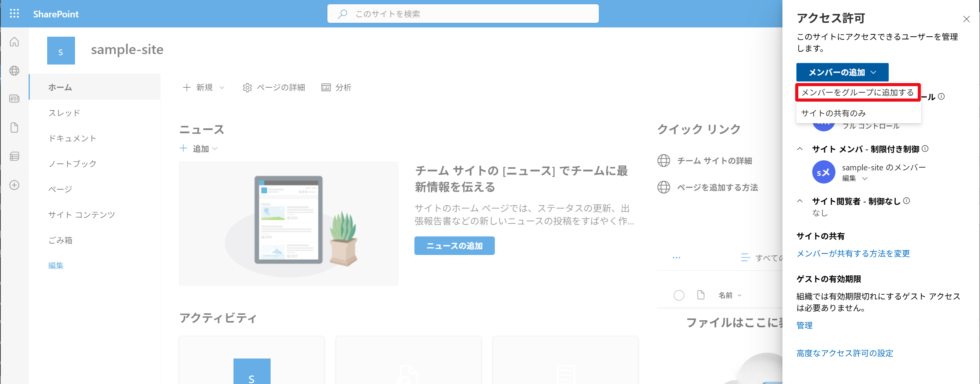This screenshot has width=980, height=384.
Task: Click the globe icon beside ページを追加する方法
Action: point(664,187)
